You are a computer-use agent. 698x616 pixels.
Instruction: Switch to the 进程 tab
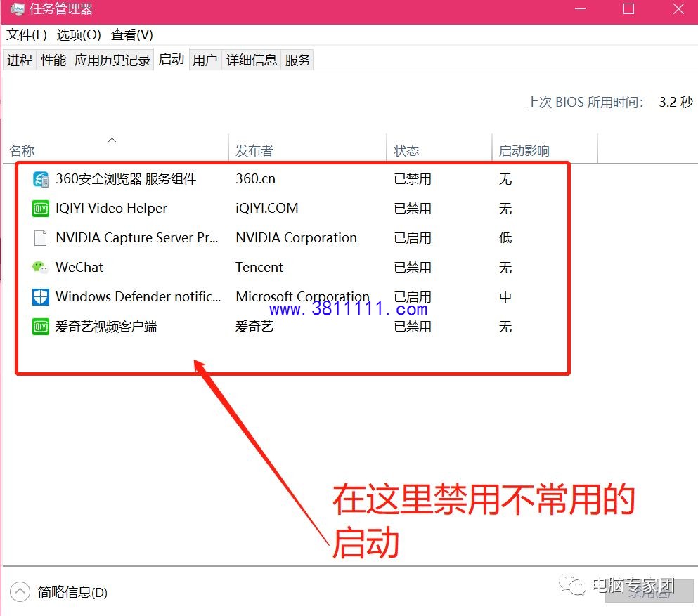point(20,60)
